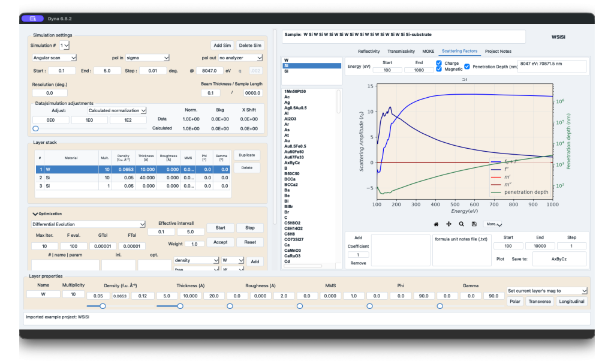Uncheck the Charge checkbox
The image size is (614, 364).
click(439, 63)
